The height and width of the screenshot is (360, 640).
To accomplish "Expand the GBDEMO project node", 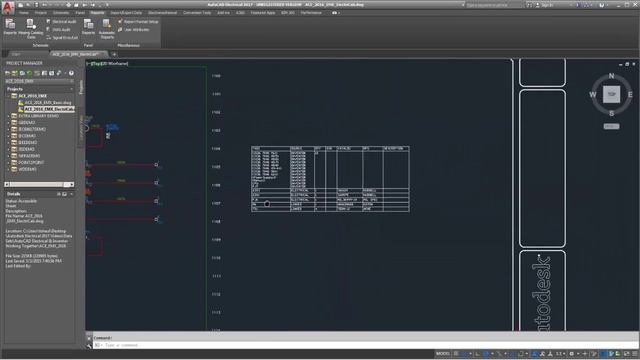I will tap(9, 122).
